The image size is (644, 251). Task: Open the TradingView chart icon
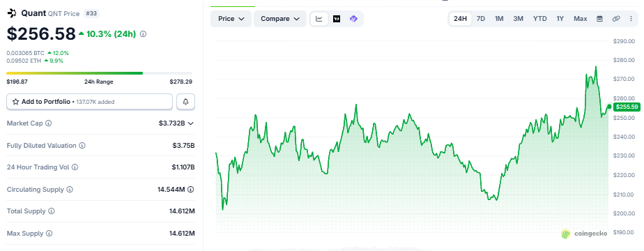tap(337, 19)
